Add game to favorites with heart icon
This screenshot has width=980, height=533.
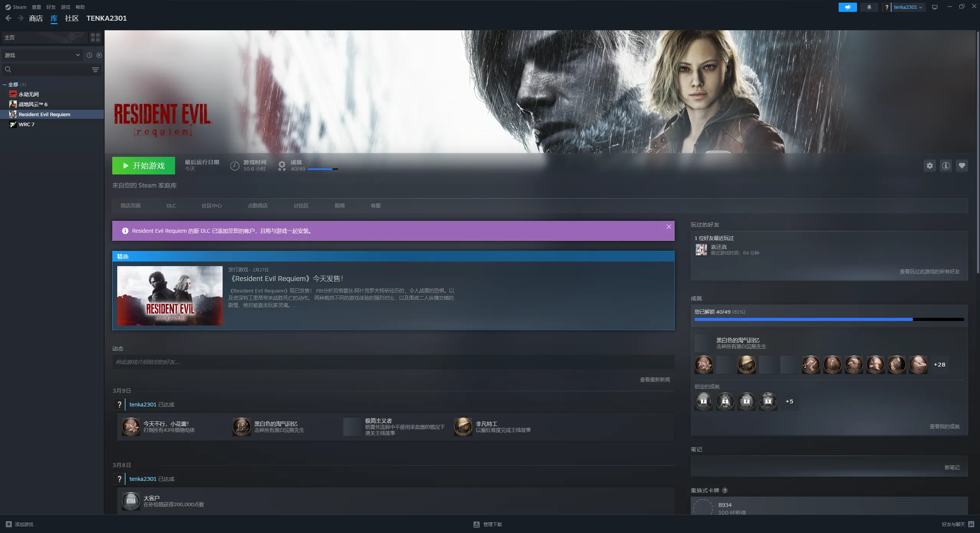(962, 166)
